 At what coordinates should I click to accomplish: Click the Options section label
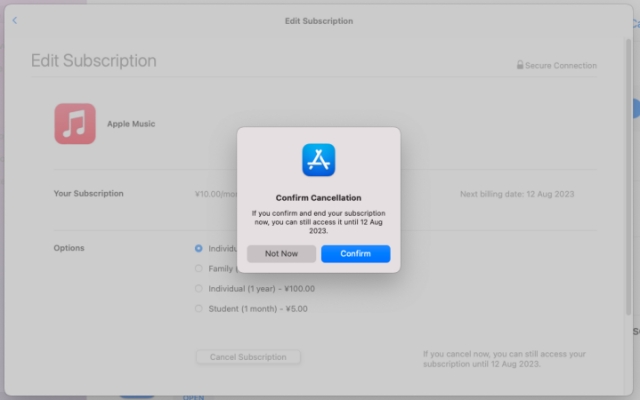(69, 248)
